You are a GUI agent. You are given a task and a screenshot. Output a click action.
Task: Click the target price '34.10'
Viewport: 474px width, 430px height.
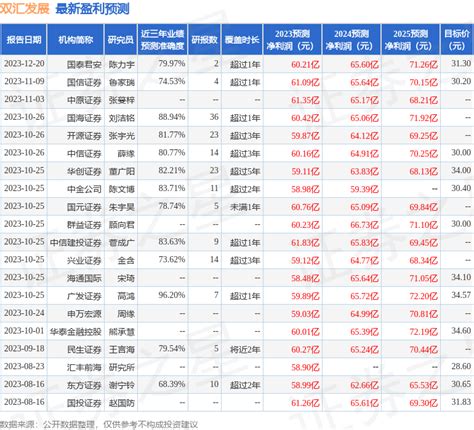click(x=461, y=277)
